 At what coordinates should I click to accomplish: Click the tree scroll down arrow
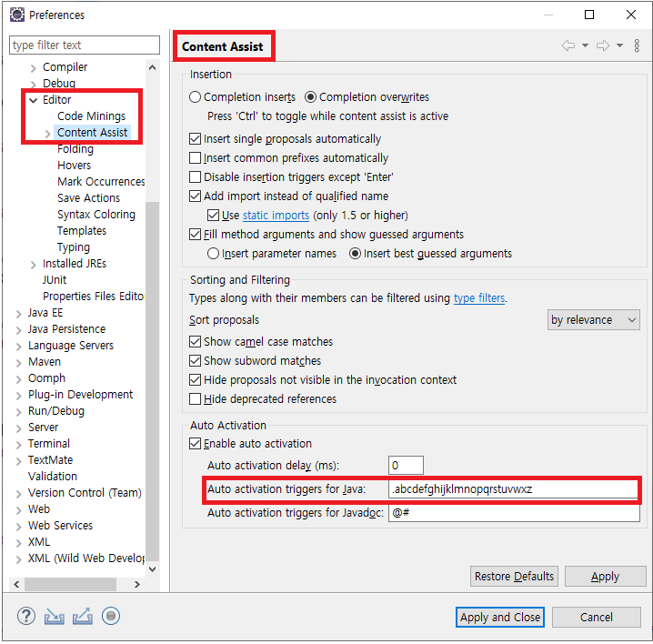(x=153, y=569)
